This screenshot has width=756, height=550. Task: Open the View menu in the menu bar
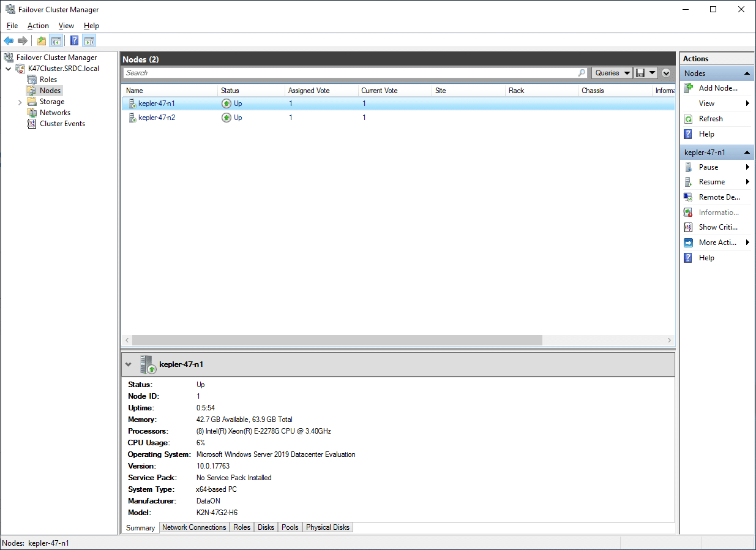[x=66, y=26]
